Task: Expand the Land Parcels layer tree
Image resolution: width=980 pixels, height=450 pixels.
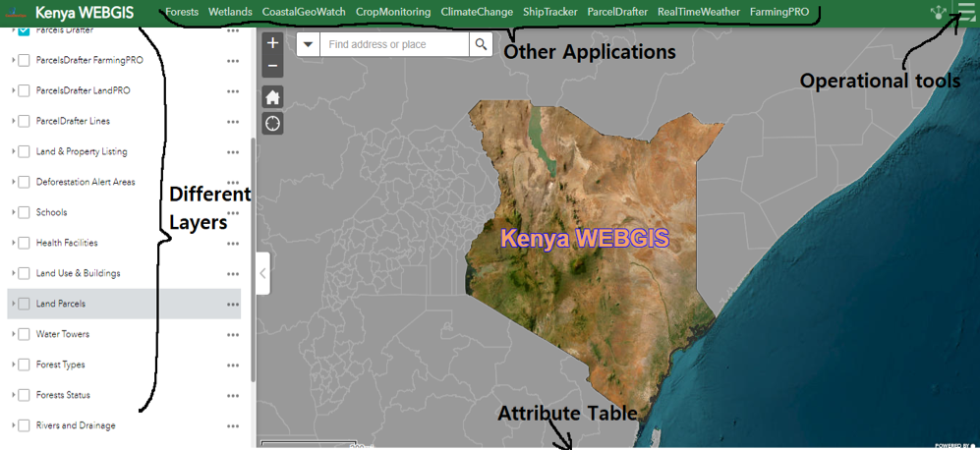Action: pyautogui.click(x=13, y=305)
